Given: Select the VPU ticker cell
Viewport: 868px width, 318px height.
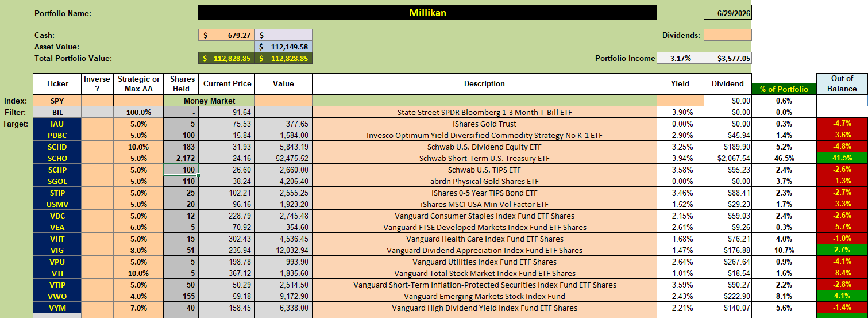Looking at the screenshot, I should tap(57, 262).
